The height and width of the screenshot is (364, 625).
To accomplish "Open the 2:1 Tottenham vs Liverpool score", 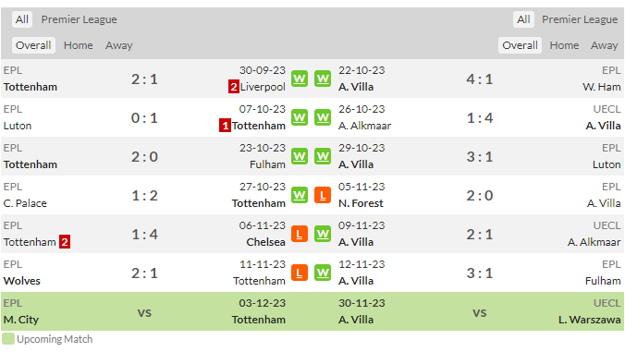I will (144, 79).
